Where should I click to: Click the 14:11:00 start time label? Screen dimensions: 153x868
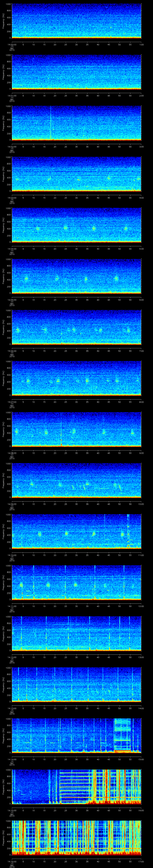point(12,606)
